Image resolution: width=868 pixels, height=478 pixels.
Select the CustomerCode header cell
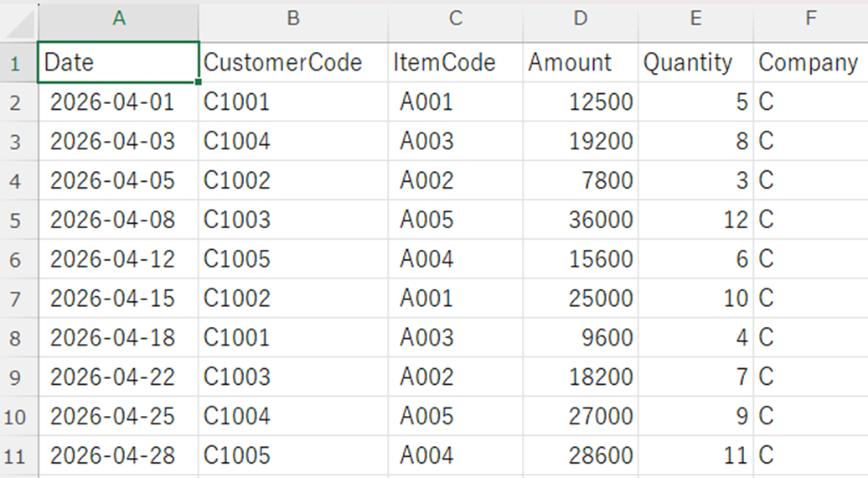pyautogui.click(x=292, y=63)
